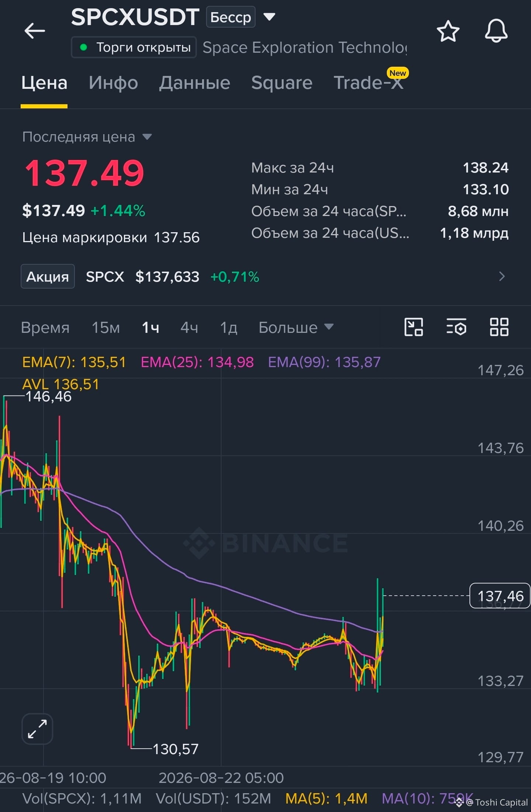Open SPCX stock details chevron
This screenshot has height=812, width=531.
tap(502, 276)
